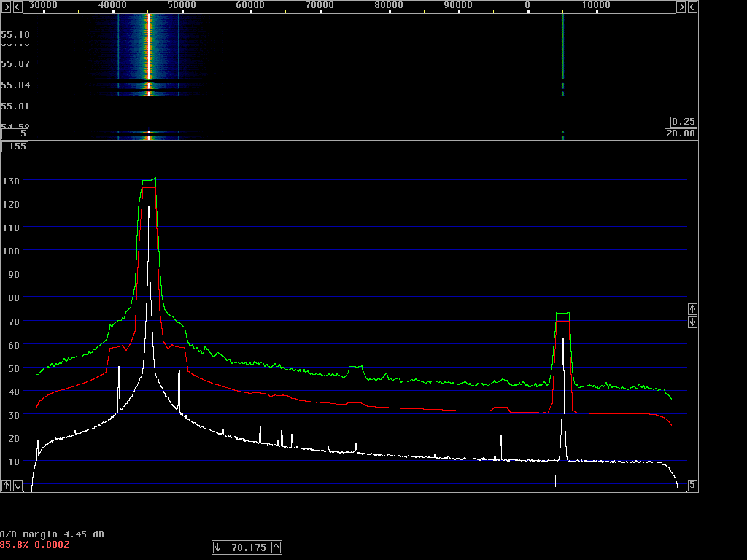Image resolution: width=747 pixels, height=560 pixels.
Task: Click the 60000 frequency scale label
Action: [x=251, y=5]
